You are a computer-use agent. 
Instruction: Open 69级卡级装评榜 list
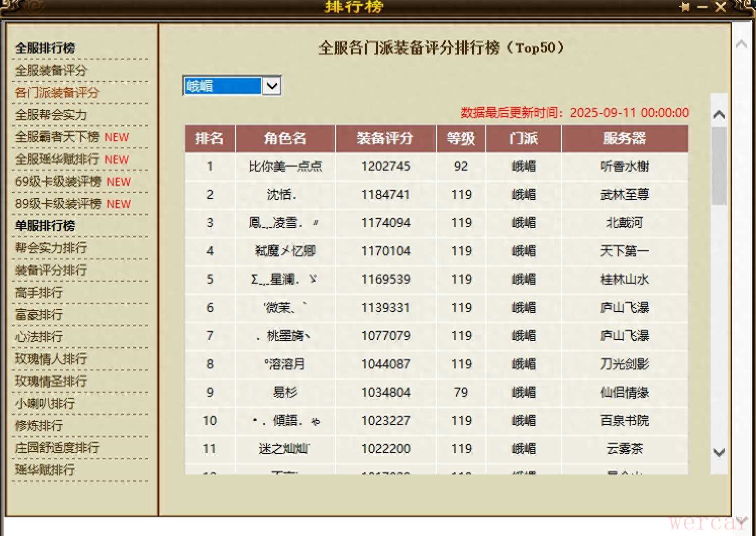pos(58,181)
